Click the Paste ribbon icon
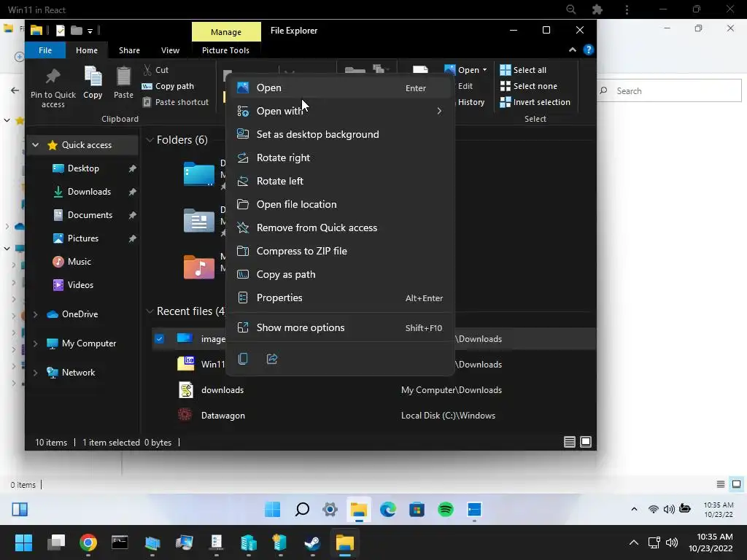Screen dimensions: 747x560 pyautogui.click(x=123, y=76)
